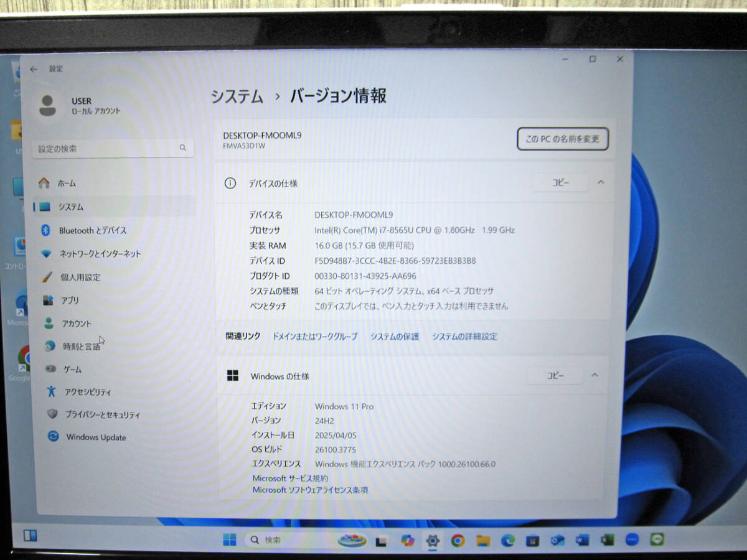Open Task View from the taskbar
This screenshot has height=560, width=747.
pos(382,541)
